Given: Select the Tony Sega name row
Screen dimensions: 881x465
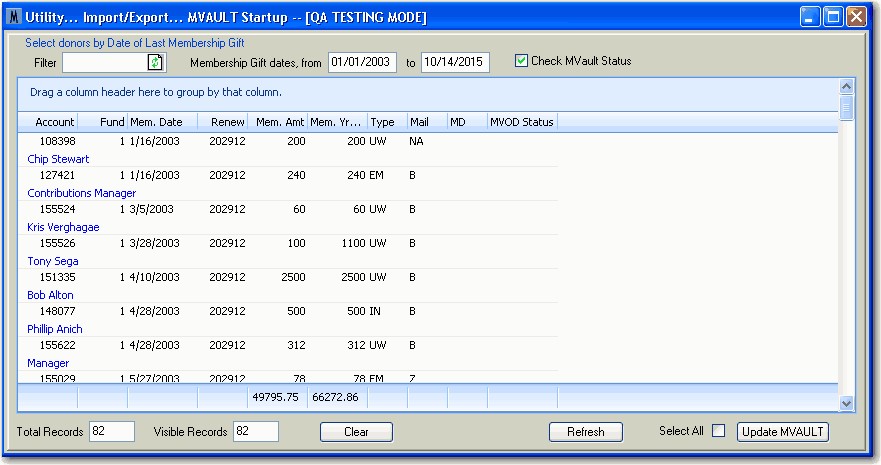Looking at the screenshot, I should point(288,261).
